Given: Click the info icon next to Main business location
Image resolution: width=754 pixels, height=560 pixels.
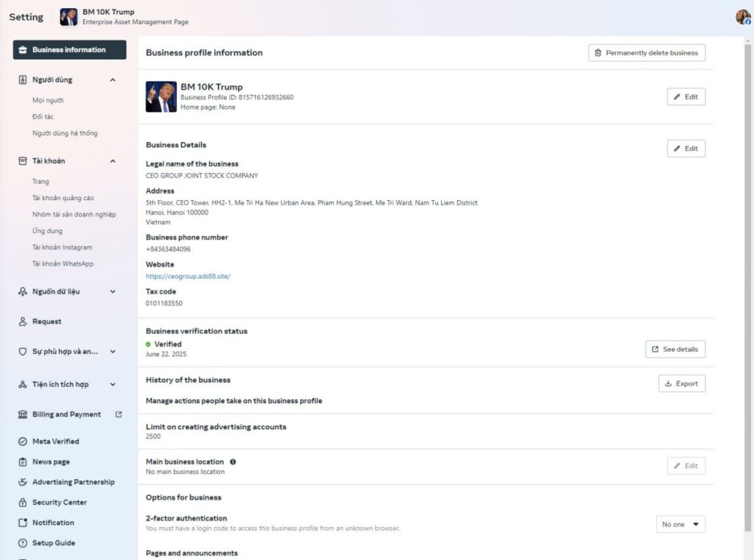Looking at the screenshot, I should [x=233, y=461].
